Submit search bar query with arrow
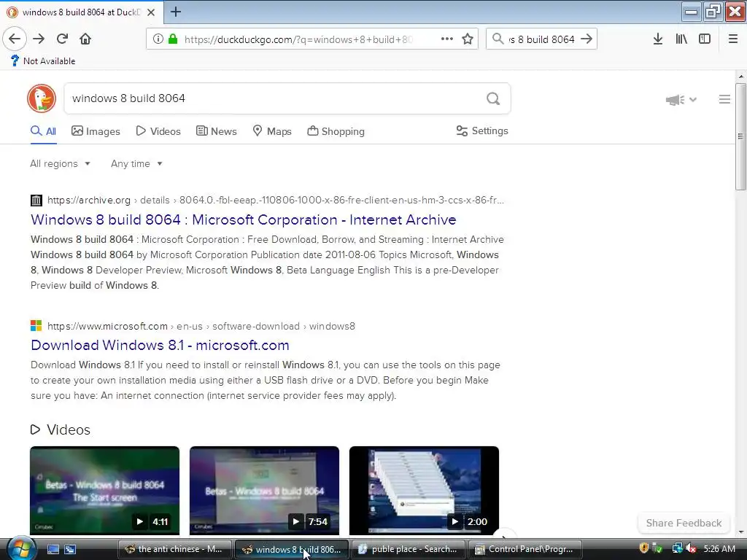The image size is (747, 560). (x=587, y=39)
